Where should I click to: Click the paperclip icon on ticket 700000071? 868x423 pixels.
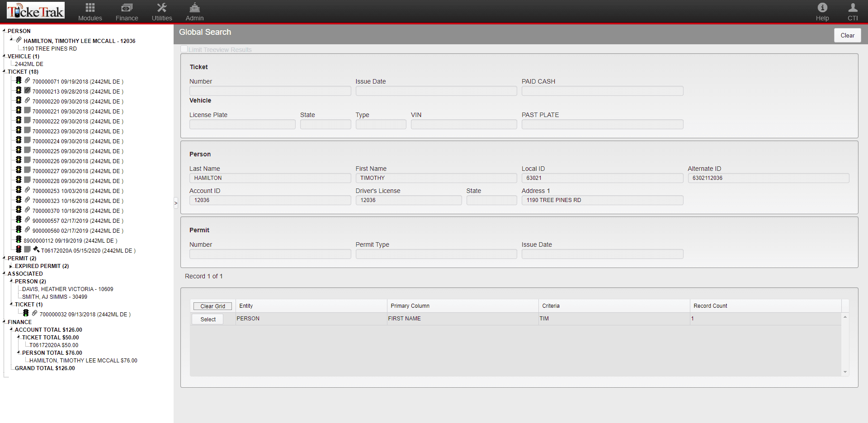pyautogui.click(x=27, y=80)
